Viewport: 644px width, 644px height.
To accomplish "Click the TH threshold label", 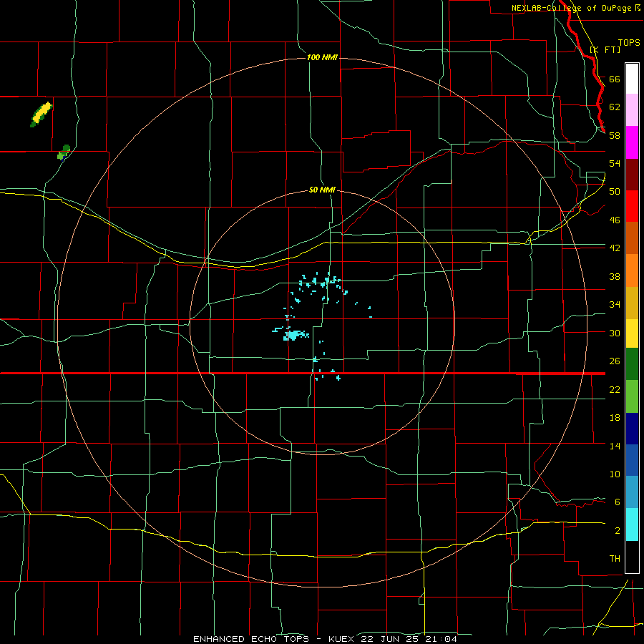I will click(615, 559).
